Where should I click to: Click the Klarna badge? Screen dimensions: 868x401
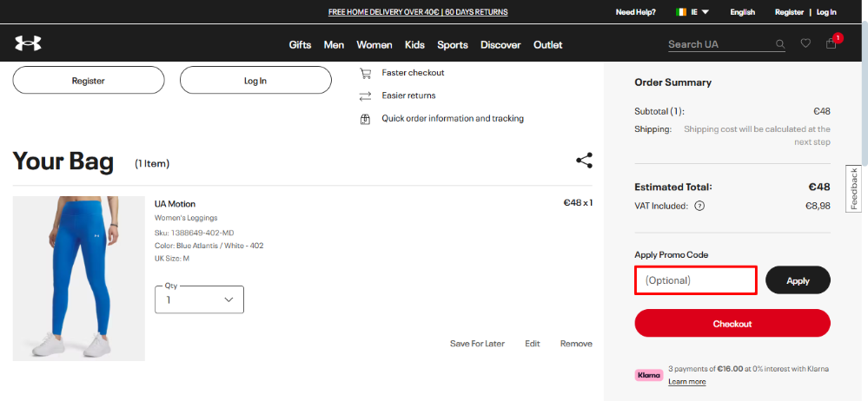click(649, 375)
